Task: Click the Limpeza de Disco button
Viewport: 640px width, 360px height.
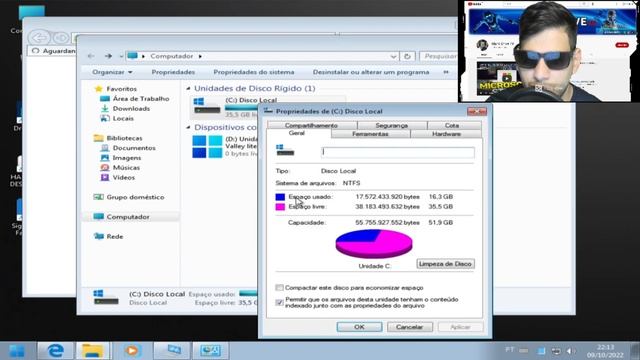Action: pos(445,264)
